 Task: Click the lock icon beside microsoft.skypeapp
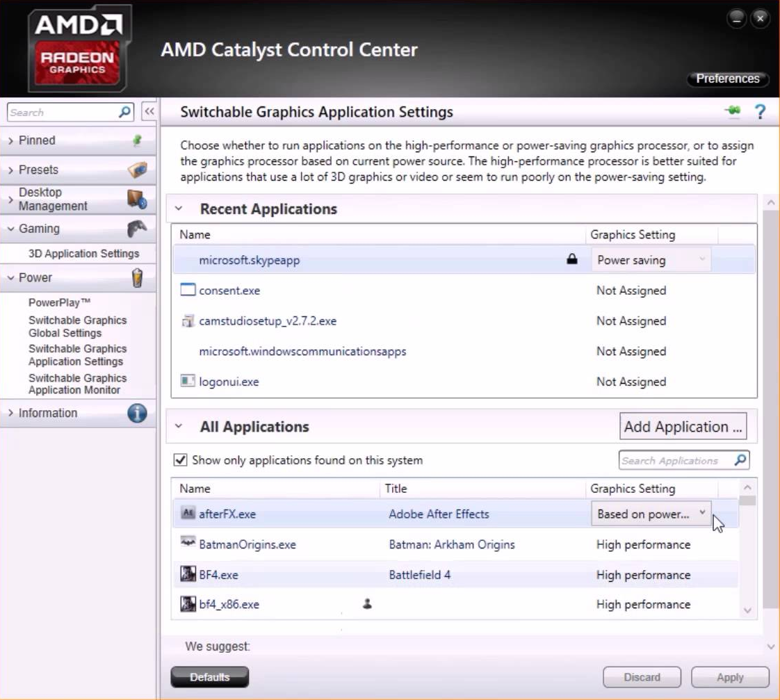572,260
